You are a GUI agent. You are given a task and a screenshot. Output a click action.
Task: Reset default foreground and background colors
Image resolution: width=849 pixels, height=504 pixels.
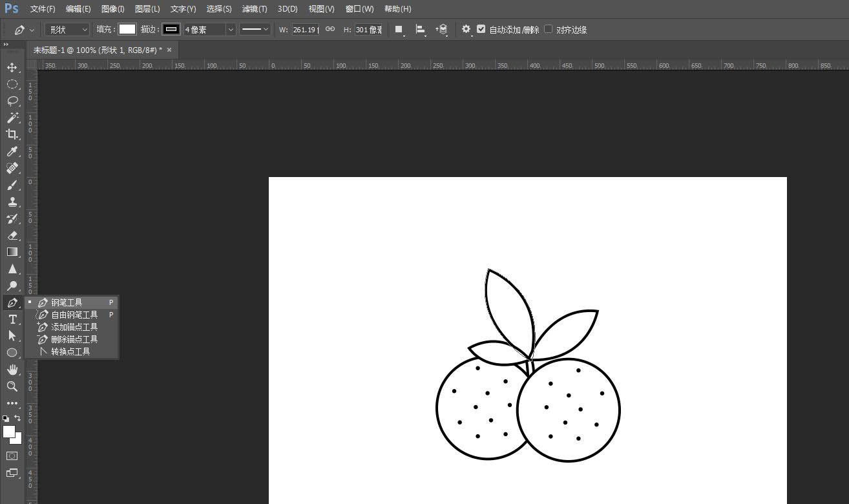(6, 418)
